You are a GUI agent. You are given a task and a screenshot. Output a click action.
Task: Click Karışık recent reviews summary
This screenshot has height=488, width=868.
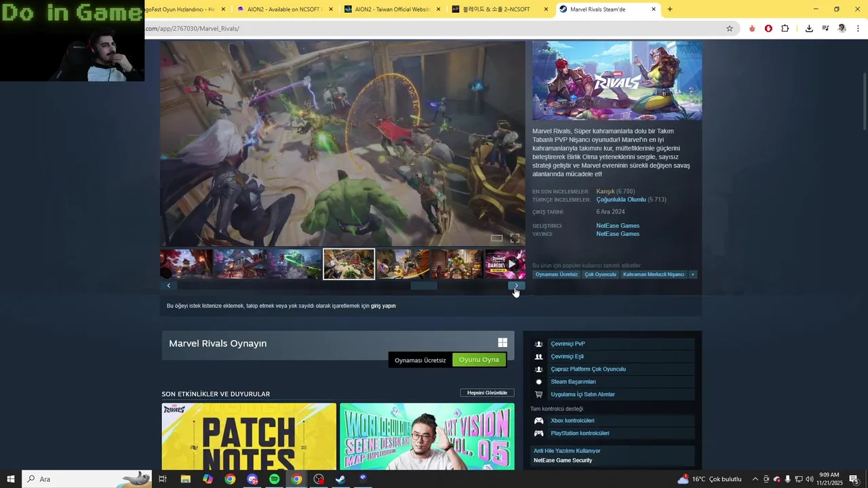605,192
